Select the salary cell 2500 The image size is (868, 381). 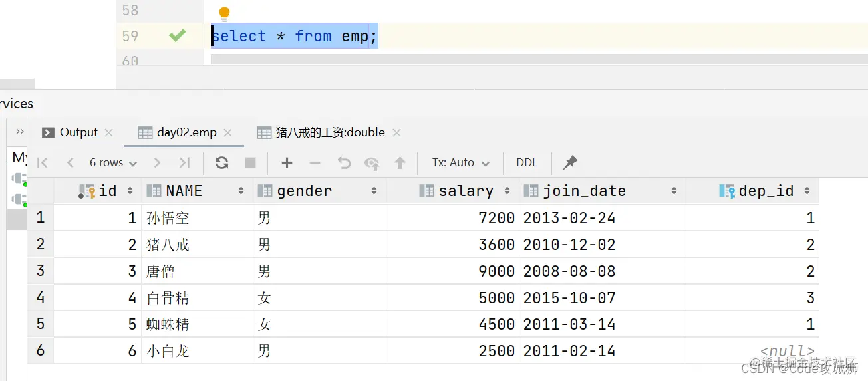[452, 350]
